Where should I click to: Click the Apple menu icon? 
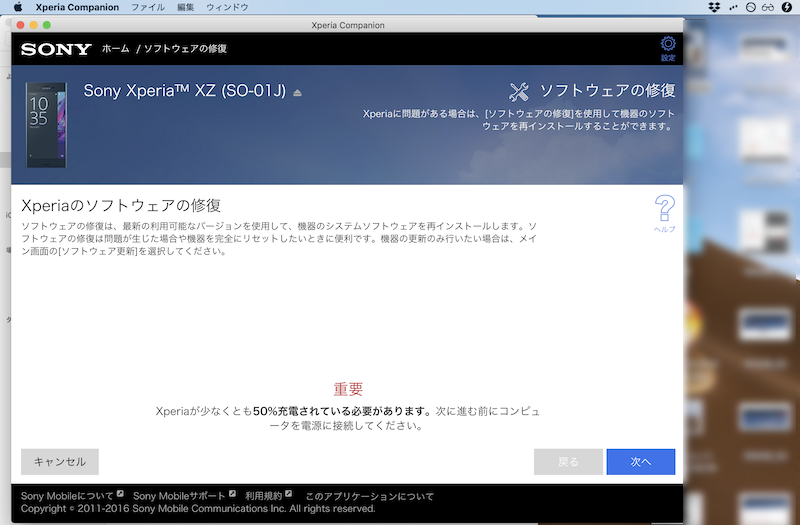17,7
